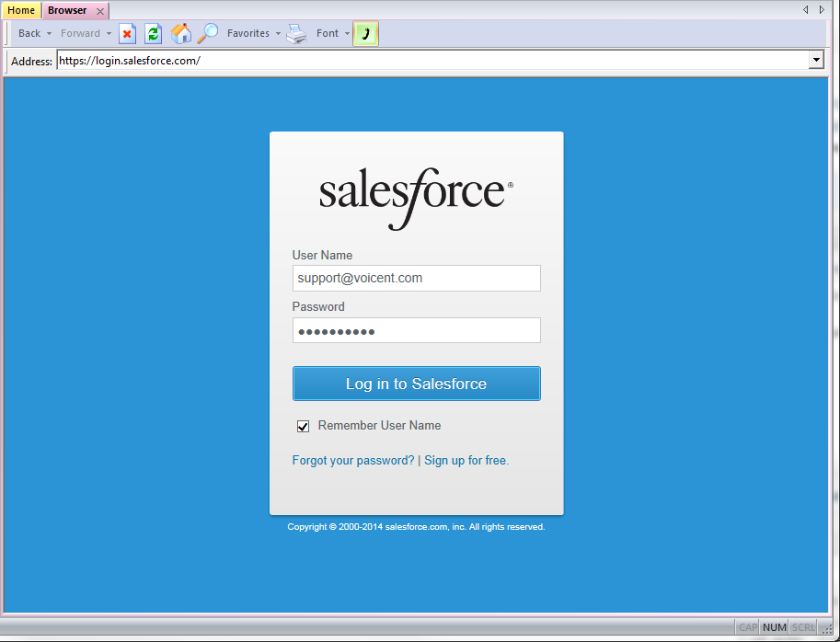Click the Address URL text field

pyautogui.click(x=432, y=61)
